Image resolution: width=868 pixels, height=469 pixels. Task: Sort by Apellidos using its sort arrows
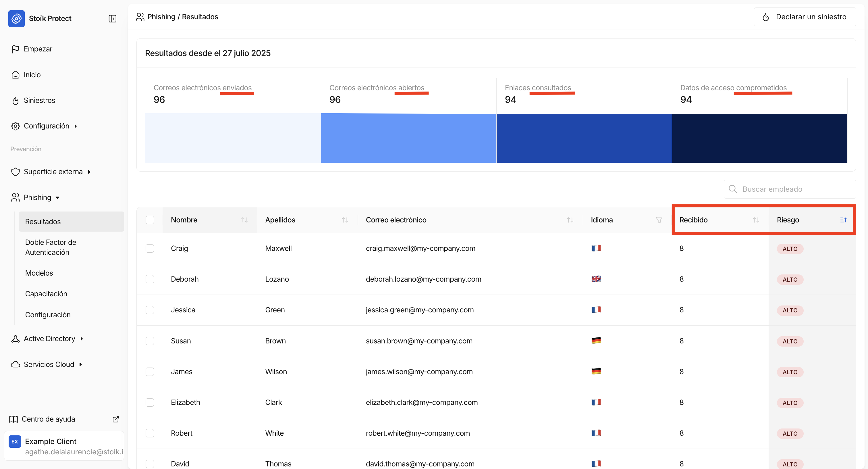345,220
